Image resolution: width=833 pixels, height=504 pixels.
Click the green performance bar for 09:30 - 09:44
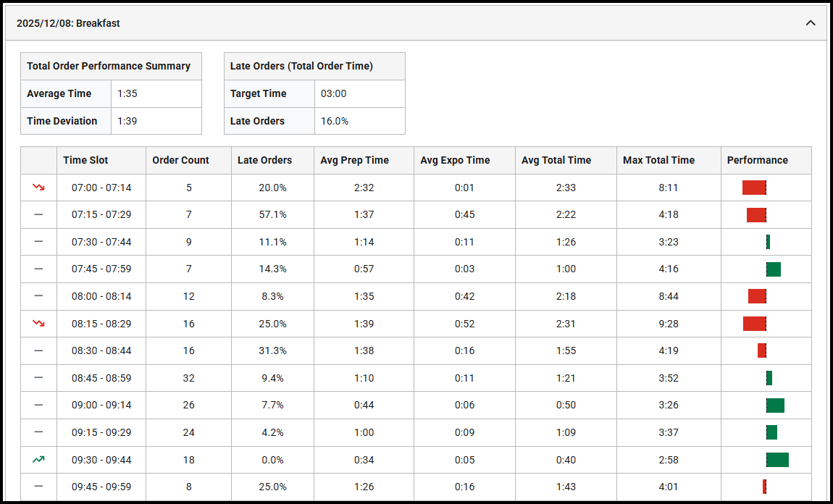(x=777, y=459)
